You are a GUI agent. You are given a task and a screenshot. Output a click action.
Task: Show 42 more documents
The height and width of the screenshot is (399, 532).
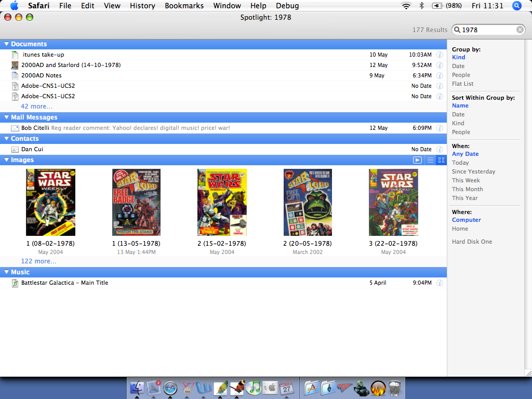37,106
